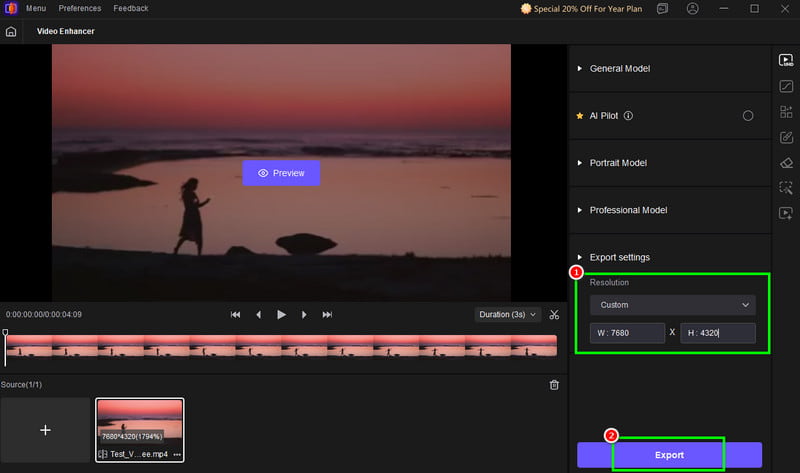Open the Feedback menu

(131, 9)
